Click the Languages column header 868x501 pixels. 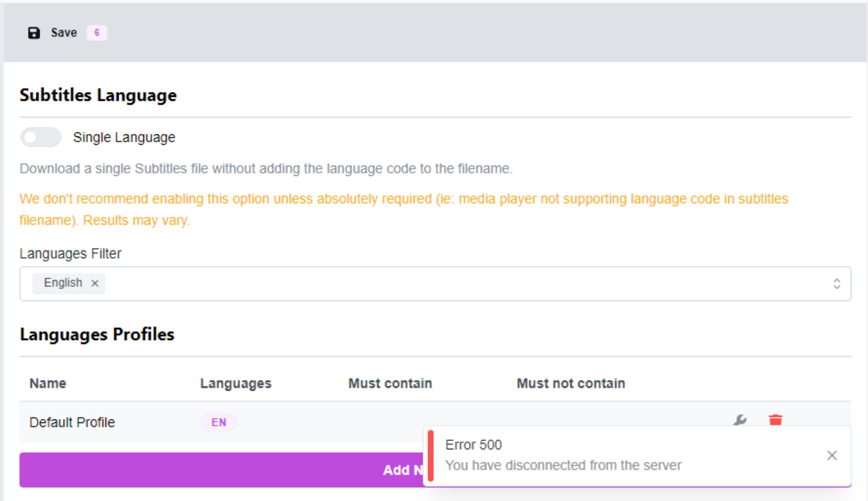coord(235,383)
